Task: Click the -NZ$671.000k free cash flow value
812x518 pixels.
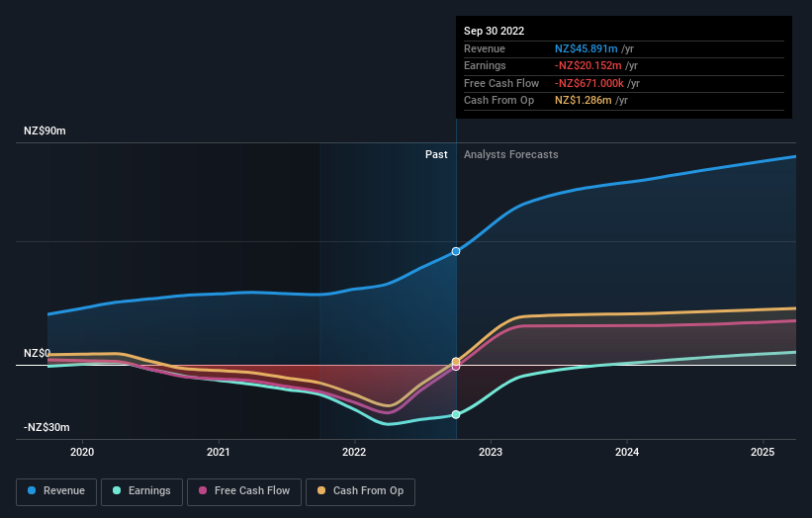Action: click(589, 83)
